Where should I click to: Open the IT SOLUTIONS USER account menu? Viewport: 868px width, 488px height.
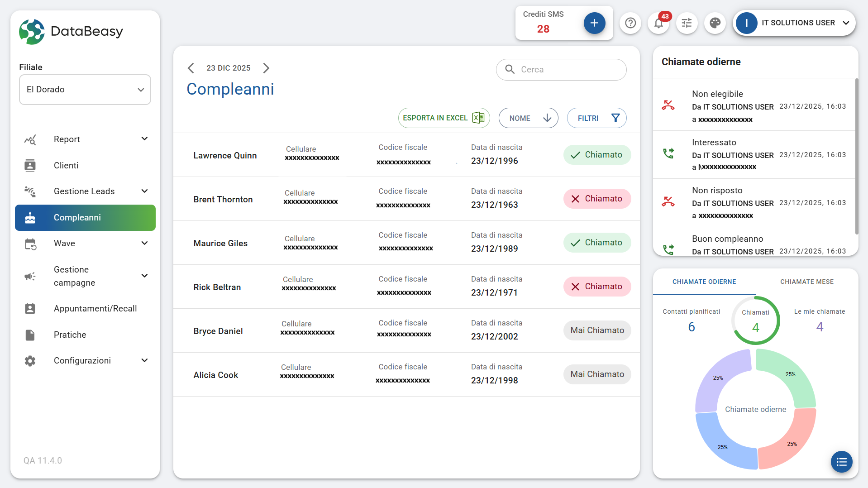click(794, 23)
